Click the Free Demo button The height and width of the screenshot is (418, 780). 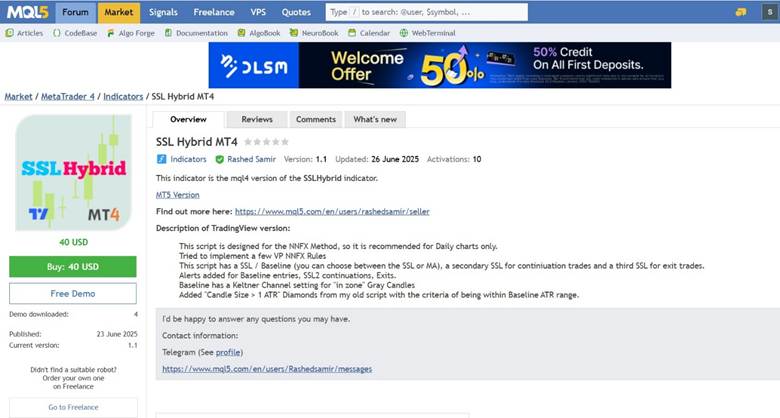click(x=73, y=294)
